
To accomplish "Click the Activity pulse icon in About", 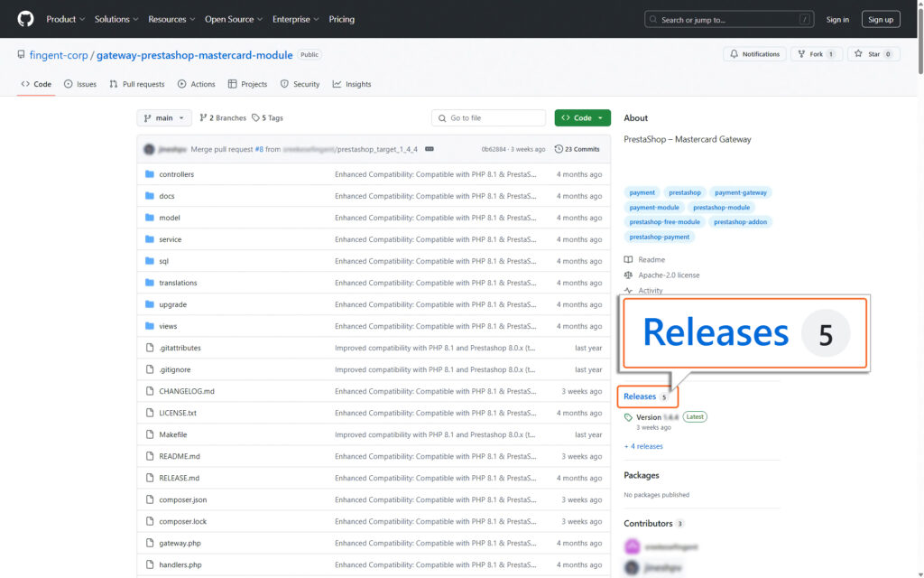I will 629,289.
